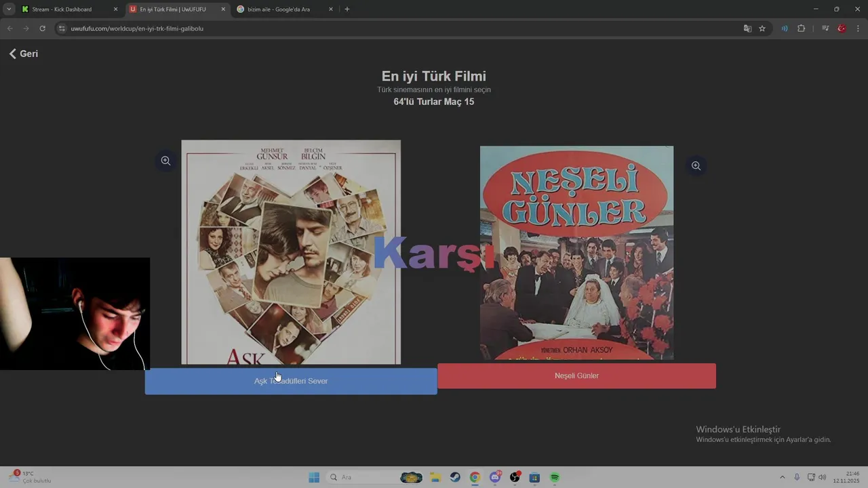This screenshot has width=868, height=488.
Task: Open Windows Start menu
Action: 314,477
